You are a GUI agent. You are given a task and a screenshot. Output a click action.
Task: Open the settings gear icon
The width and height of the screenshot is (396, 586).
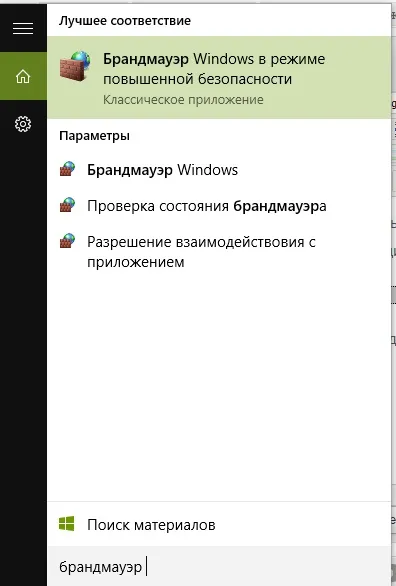(x=23, y=124)
